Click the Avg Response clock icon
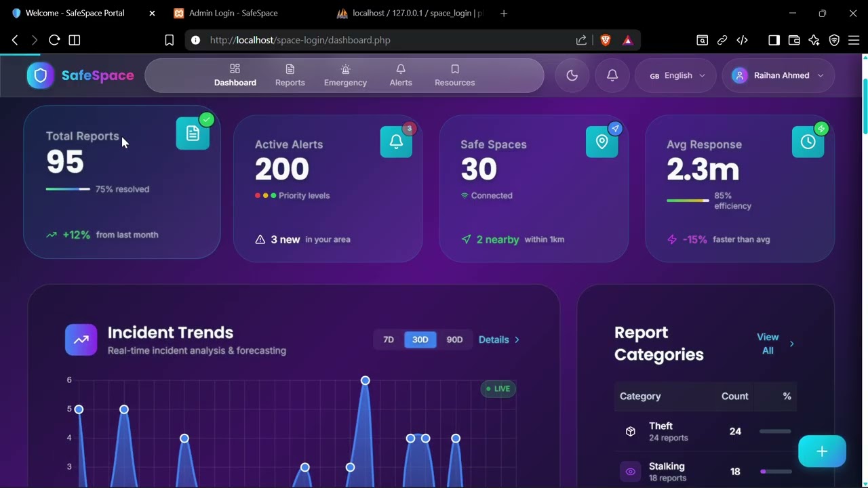 808,142
